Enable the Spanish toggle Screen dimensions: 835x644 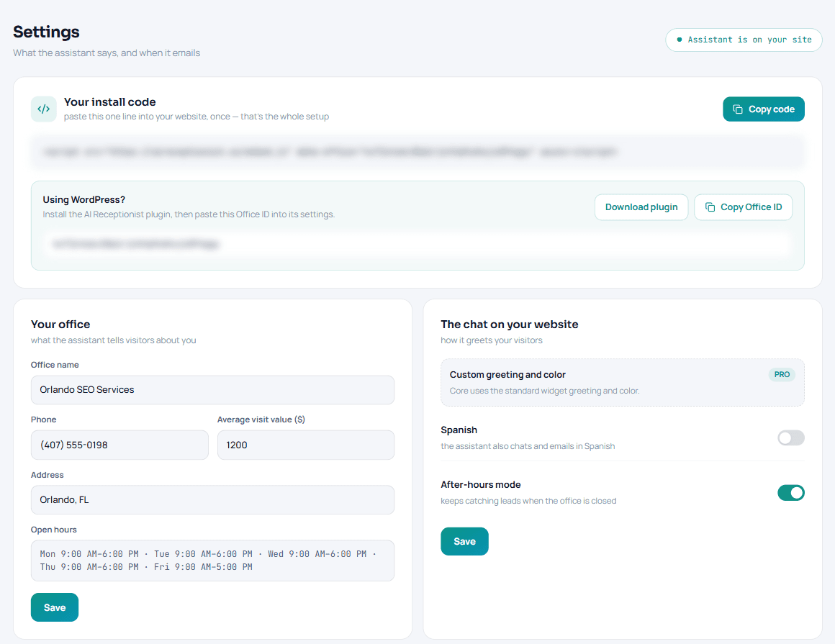click(x=791, y=438)
